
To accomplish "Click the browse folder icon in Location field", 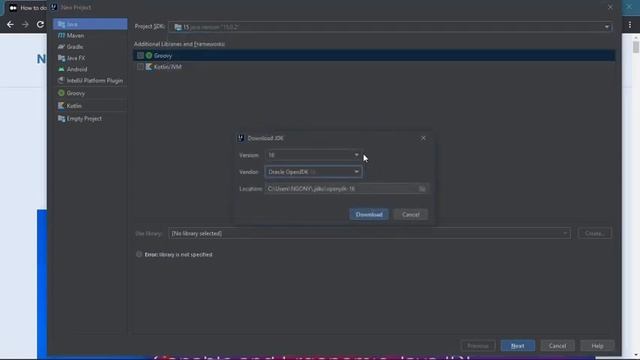I will click(x=422, y=189).
